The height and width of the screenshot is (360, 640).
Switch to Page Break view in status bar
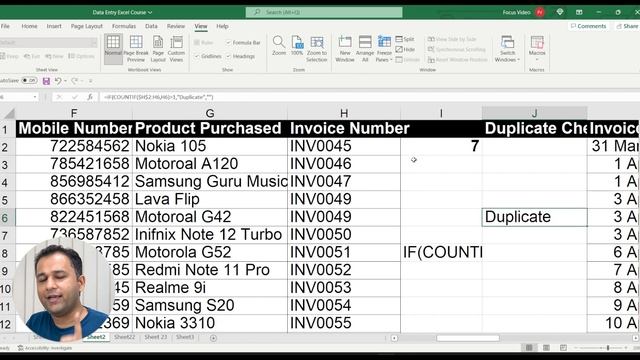[563, 347]
